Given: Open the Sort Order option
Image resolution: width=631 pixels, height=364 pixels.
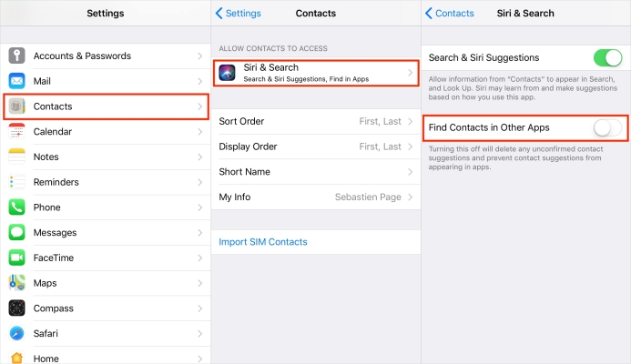Looking at the screenshot, I should [x=315, y=121].
